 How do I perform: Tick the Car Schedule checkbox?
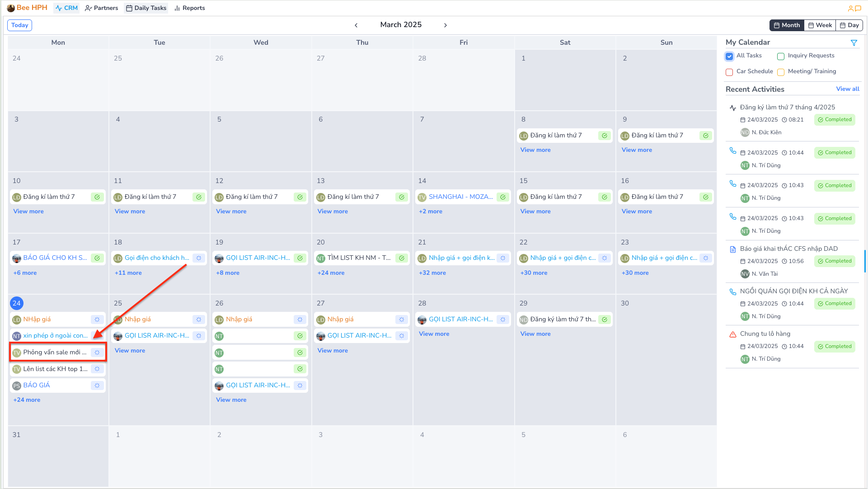pos(729,72)
